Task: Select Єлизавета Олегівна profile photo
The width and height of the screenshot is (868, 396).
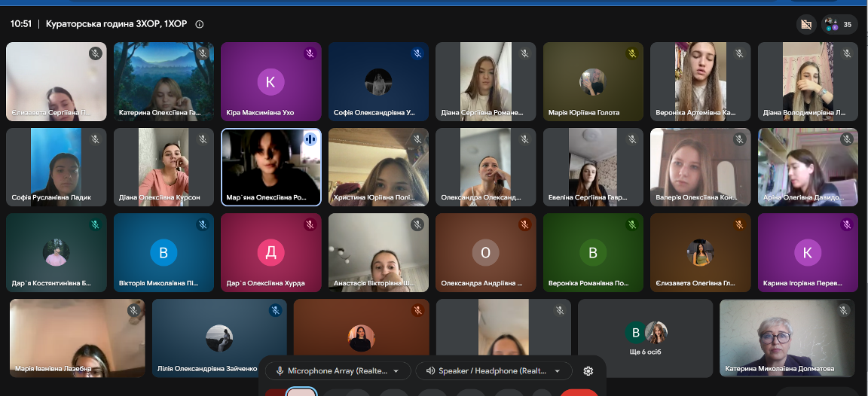Action: click(x=700, y=253)
